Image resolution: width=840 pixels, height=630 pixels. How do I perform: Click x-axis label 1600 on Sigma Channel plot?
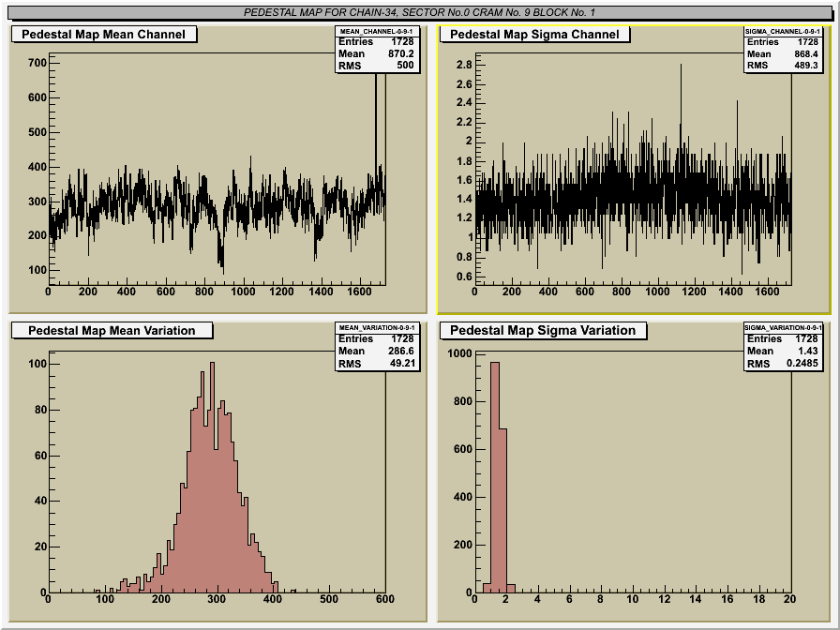click(x=767, y=292)
